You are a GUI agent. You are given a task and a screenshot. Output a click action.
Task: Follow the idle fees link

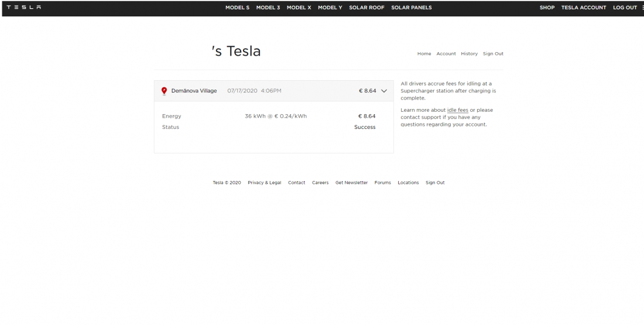458,110
